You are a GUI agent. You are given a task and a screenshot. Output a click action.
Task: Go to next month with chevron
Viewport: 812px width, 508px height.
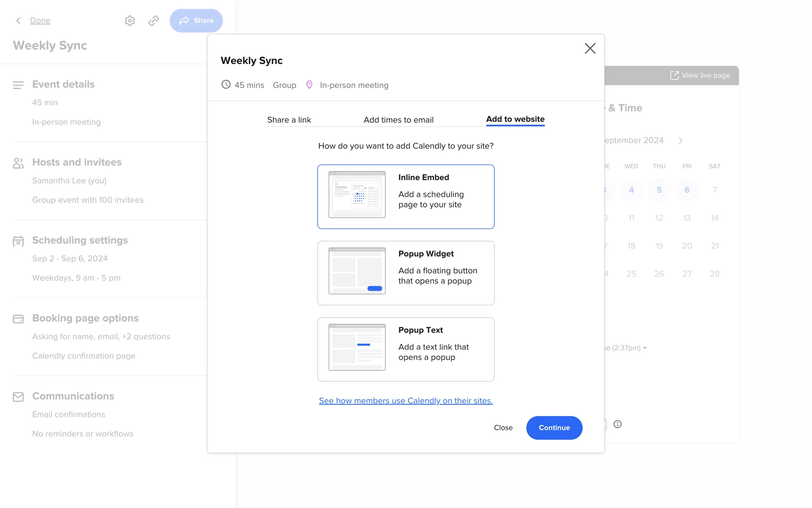pos(680,141)
